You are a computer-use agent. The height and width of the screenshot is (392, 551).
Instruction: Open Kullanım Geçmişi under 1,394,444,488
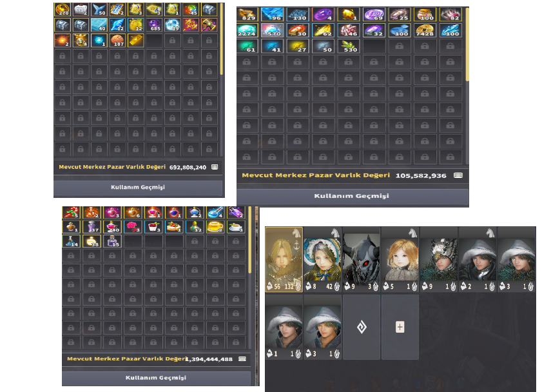tap(156, 378)
